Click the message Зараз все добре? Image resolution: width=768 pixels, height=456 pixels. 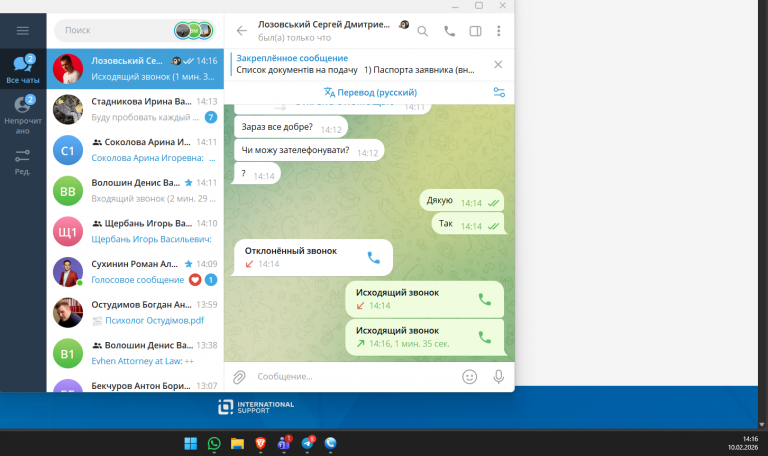pyautogui.click(x=291, y=127)
